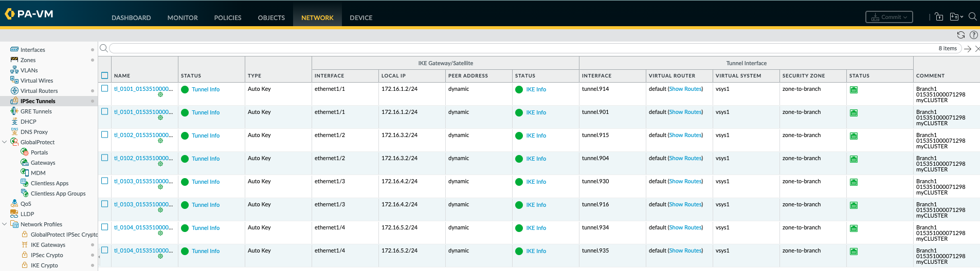Open the help question mark icon
Viewport: 980px width, 271px height.
[973, 35]
